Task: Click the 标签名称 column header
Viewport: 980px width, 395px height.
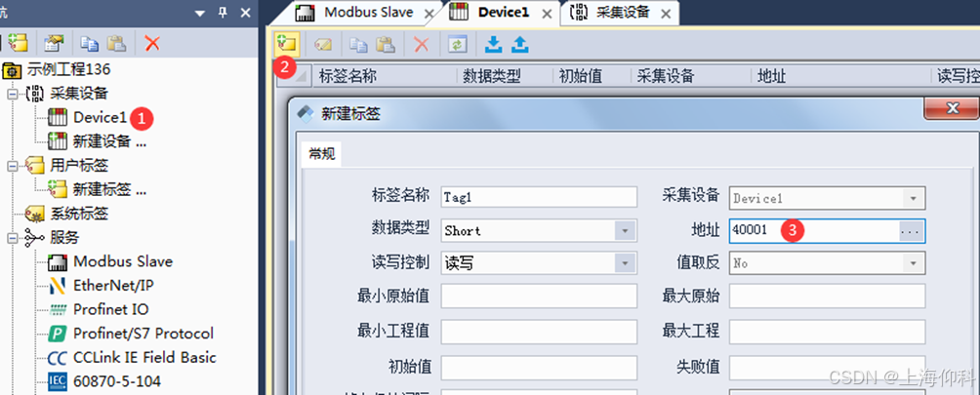Action: tap(385, 76)
